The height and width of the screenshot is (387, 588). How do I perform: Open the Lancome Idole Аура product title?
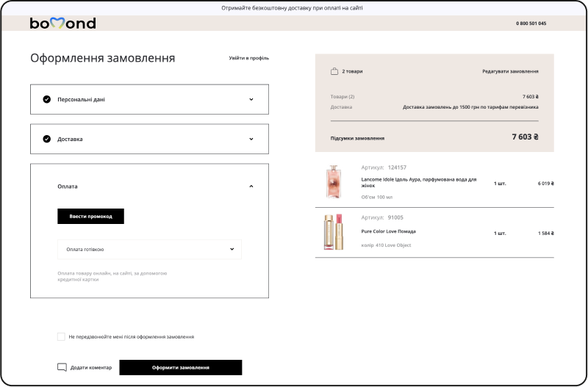[x=419, y=182]
